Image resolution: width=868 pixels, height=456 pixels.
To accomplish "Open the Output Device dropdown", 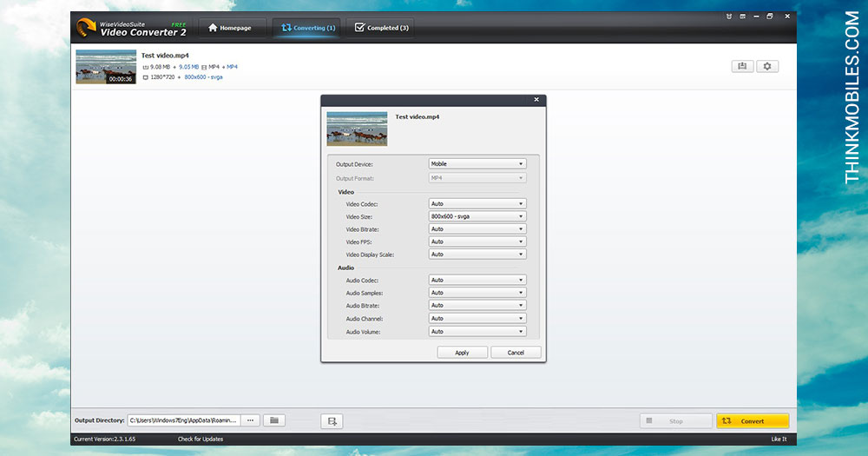I will pyautogui.click(x=477, y=164).
